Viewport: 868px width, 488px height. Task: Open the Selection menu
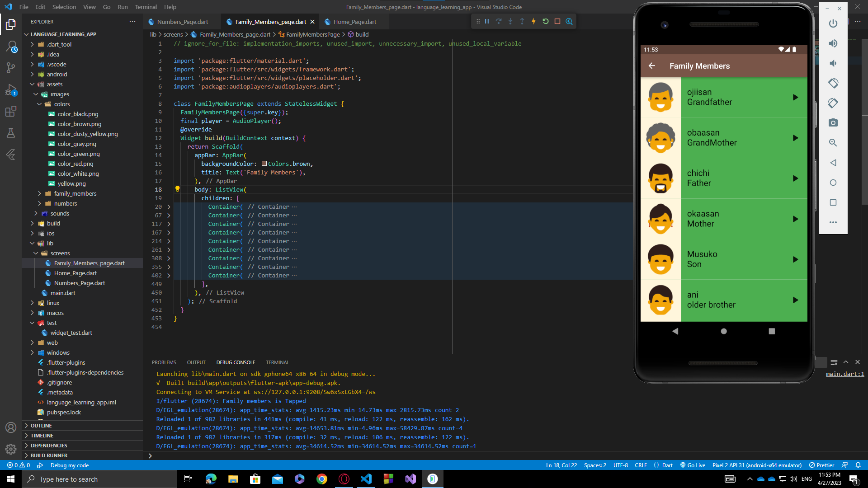coord(64,7)
